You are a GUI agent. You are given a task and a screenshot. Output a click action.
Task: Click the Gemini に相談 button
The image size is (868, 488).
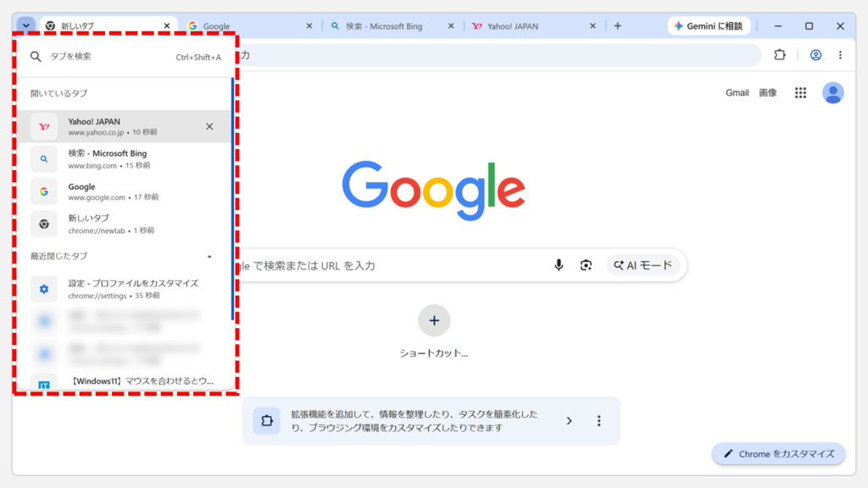[x=709, y=26]
